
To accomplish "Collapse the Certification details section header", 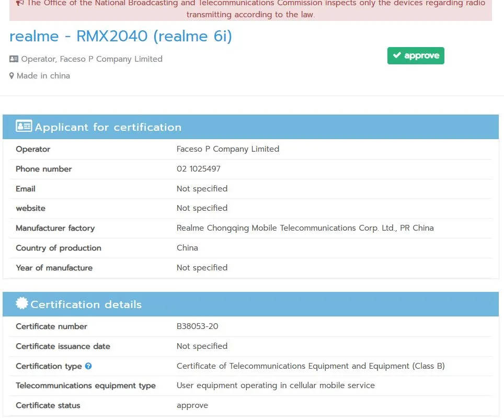I will (x=250, y=304).
